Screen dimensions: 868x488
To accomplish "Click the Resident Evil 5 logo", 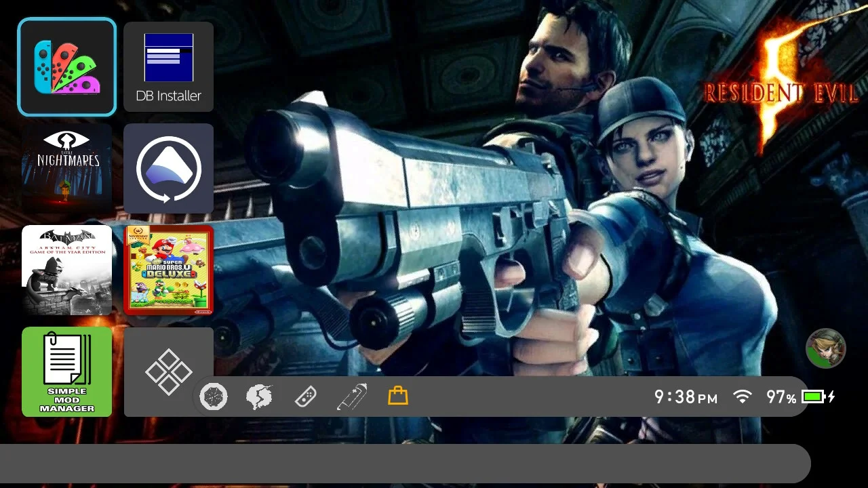I will pyautogui.click(x=780, y=88).
